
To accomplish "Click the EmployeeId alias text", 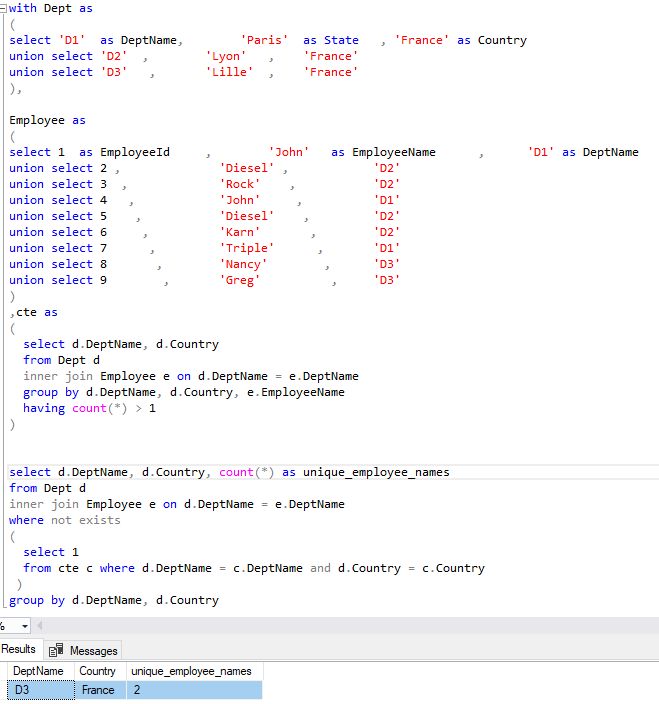I will (x=135, y=152).
